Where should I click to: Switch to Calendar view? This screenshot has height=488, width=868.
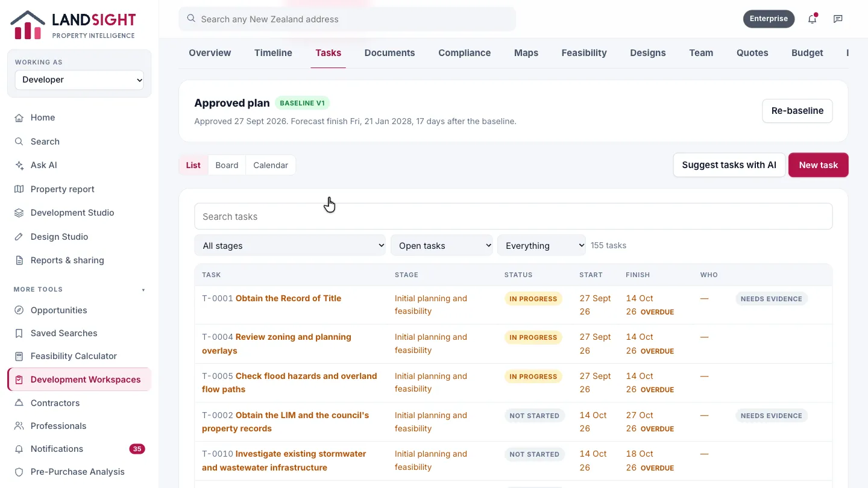pos(271,165)
